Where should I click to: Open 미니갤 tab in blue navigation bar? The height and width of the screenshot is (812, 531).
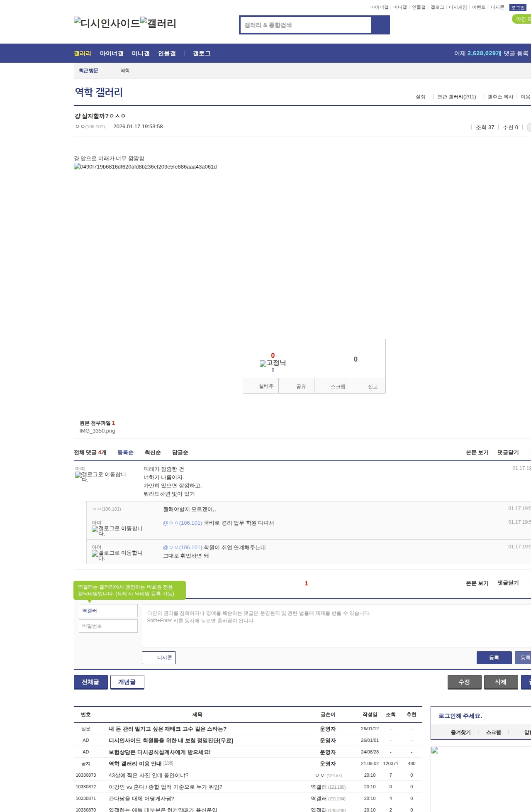click(141, 53)
